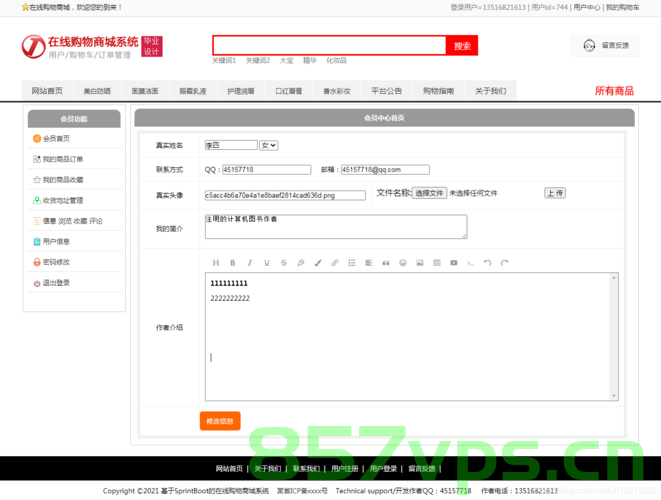Insert a code block in the editor
This screenshot has width=661, height=500.
click(470, 263)
